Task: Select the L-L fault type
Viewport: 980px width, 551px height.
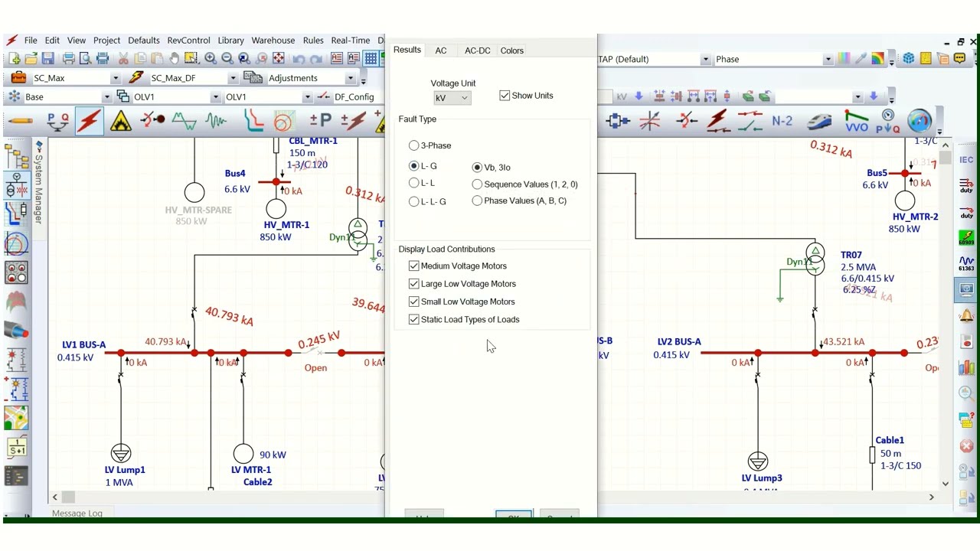Action: (x=414, y=183)
